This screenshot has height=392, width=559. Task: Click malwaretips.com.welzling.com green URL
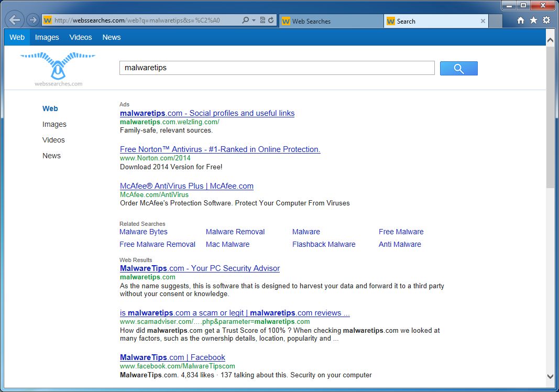click(169, 122)
